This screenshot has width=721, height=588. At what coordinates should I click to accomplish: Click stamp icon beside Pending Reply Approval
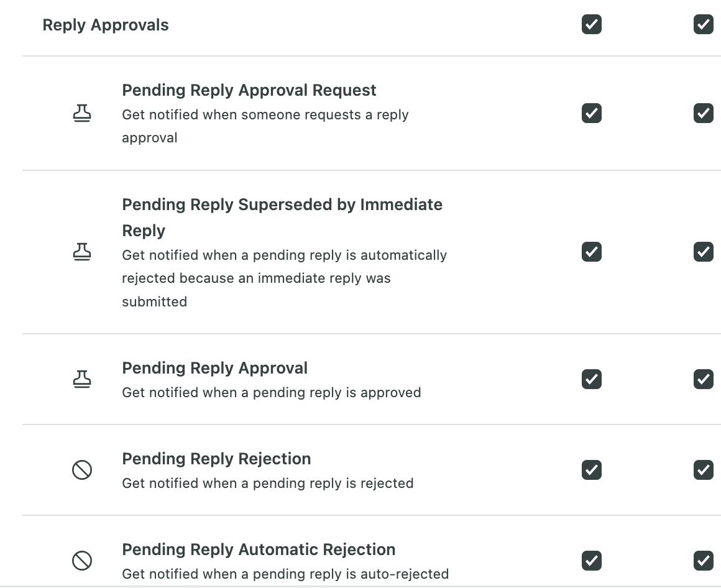[82, 379]
